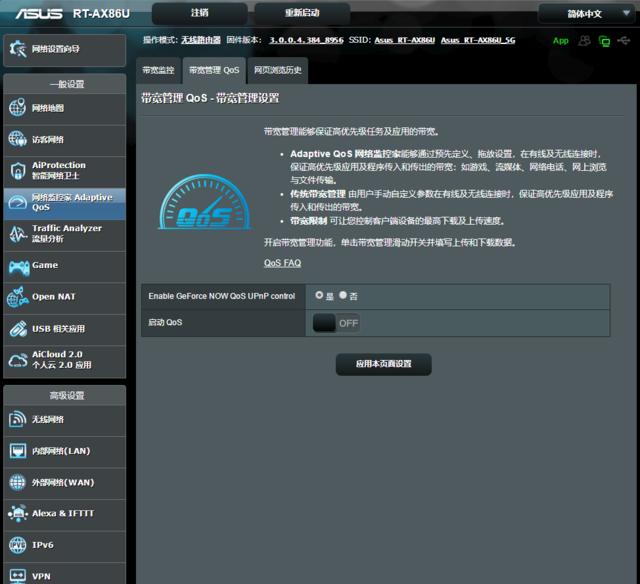Image resolution: width=640 pixels, height=584 pixels.
Task: Click the firmware version link 3.0.0.4.384_8956
Action: tap(306, 40)
